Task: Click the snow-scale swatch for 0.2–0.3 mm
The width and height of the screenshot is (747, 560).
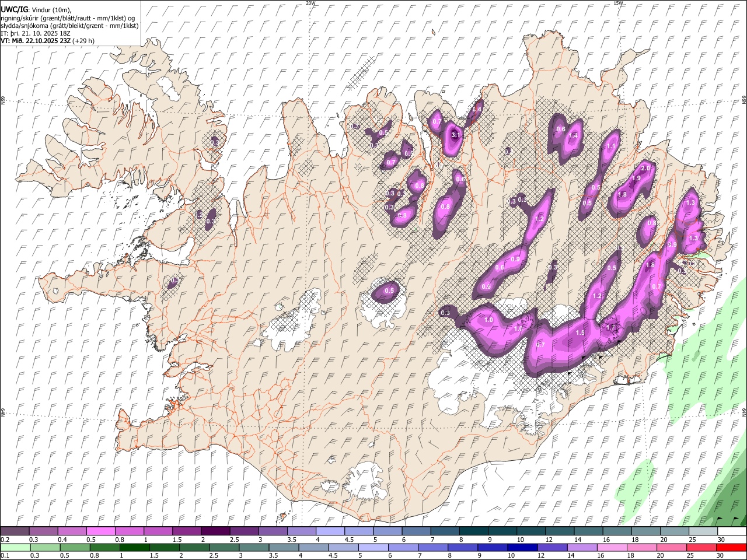Action: coord(15,531)
